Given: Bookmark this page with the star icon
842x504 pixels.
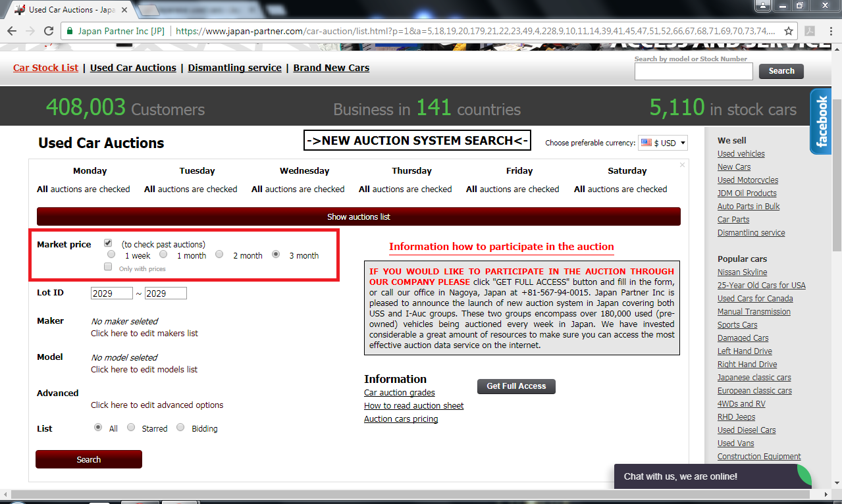Looking at the screenshot, I should [789, 31].
